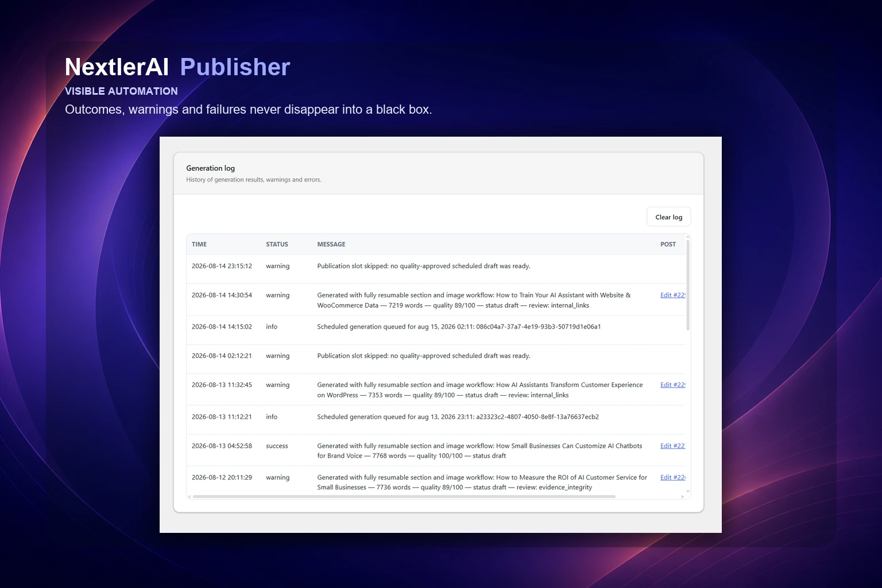Select timestamp 2026-08-14 14:30:54

coord(222,295)
